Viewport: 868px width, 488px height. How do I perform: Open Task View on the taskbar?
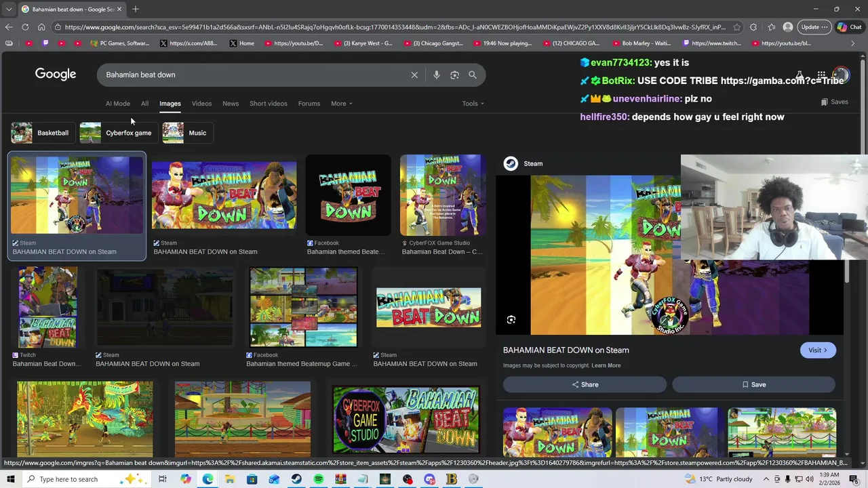pos(163,479)
